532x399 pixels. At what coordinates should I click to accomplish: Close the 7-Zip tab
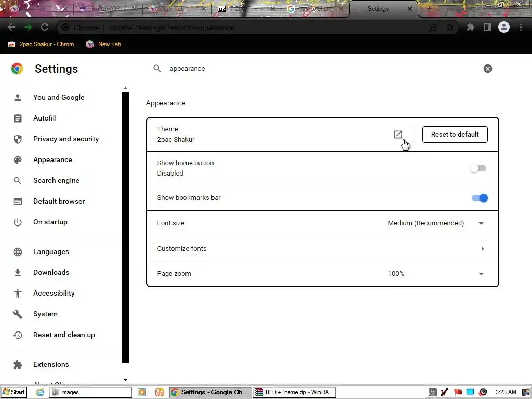[273, 9]
